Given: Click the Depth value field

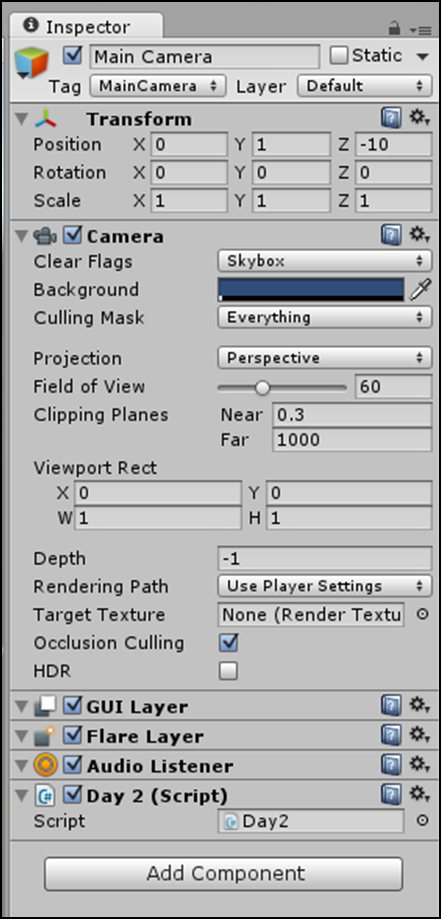Looking at the screenshot, I should [325, 559].
